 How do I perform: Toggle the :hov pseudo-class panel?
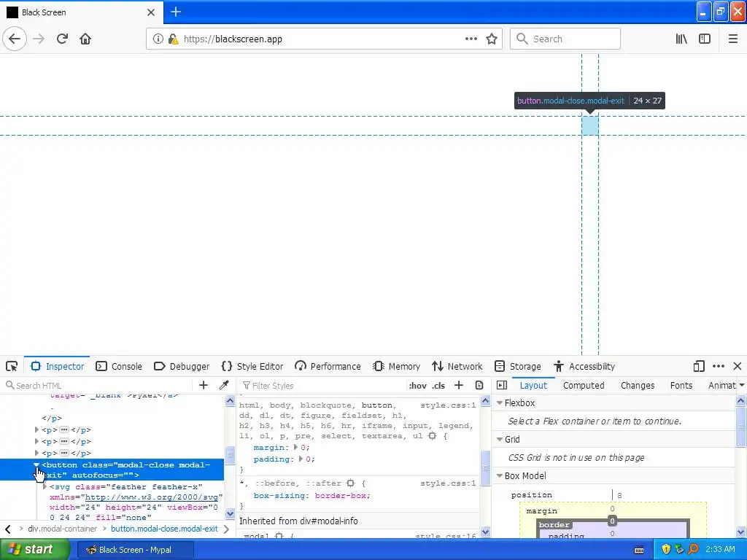417,386
